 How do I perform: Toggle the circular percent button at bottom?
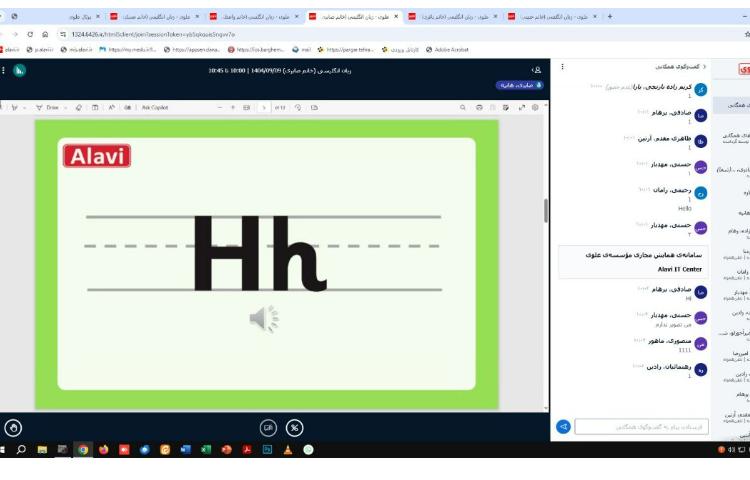[295, 427]
